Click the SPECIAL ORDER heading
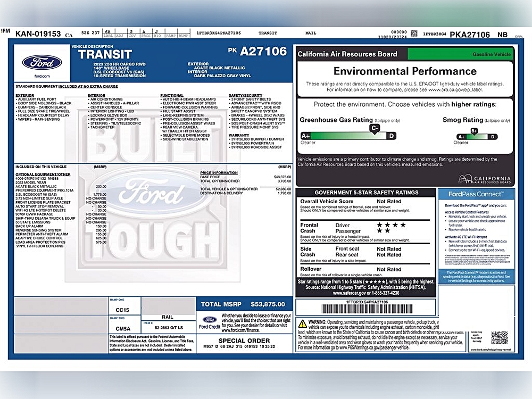Screen dimensions: 532x399 click(x=244, y=340)
